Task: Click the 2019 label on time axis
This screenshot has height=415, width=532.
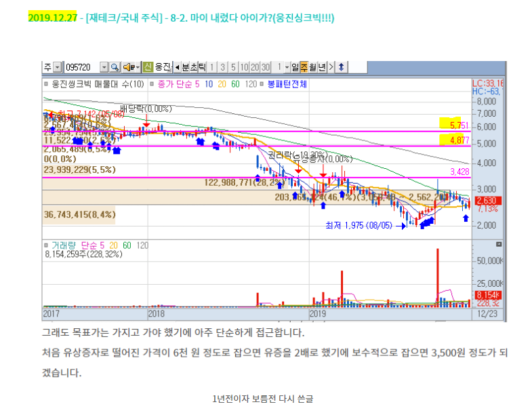Action: pyautogui.click(x=318, y=313)
